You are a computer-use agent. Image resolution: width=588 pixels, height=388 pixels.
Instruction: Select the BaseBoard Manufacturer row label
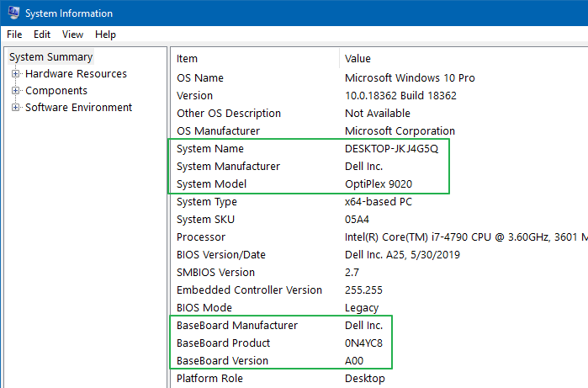(237, 325)
